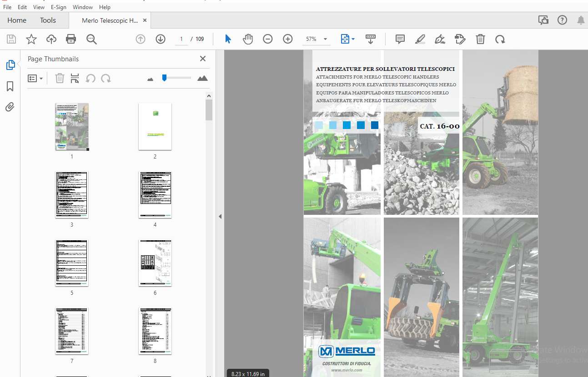Viewport: 588px width, 377px height.
Task: Print the document with printer icon
Action: coord(71,39)
